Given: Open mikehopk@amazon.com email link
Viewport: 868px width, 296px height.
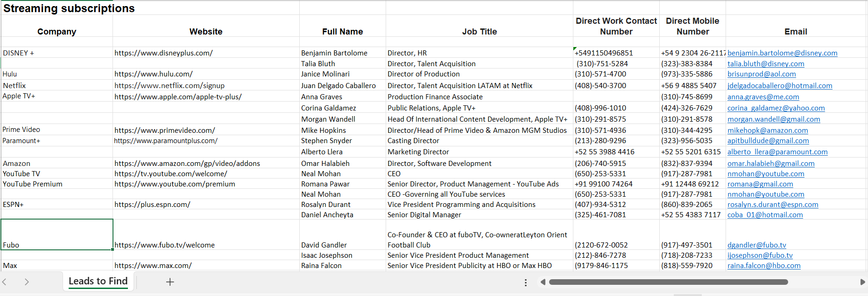Looking at the screenshot, I should [768, 131].
